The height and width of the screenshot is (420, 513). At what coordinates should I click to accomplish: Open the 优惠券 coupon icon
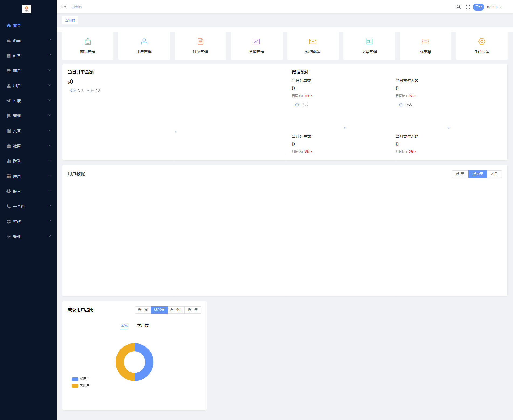pyautogui.click(x=425, y=41)
